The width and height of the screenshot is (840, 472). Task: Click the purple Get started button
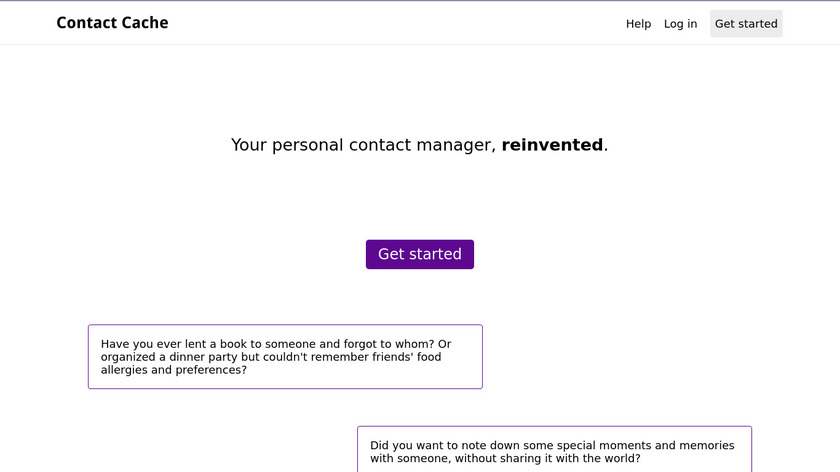click(x=419, y=254)
